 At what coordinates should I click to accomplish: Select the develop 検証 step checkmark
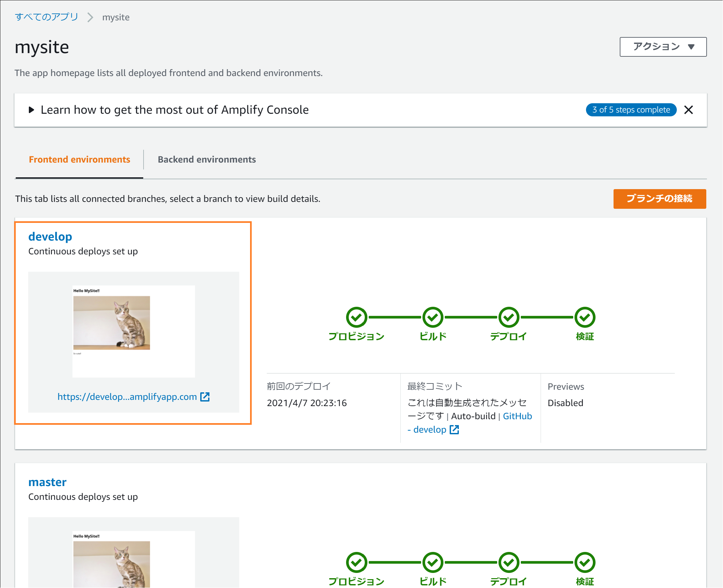point(584,317)
